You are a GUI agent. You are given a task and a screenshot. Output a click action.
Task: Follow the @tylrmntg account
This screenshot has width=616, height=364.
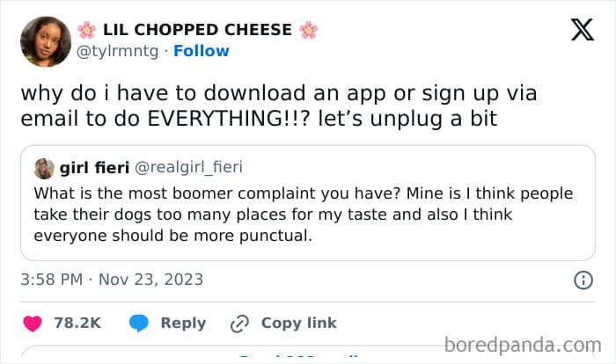click(x=201, y=51)
